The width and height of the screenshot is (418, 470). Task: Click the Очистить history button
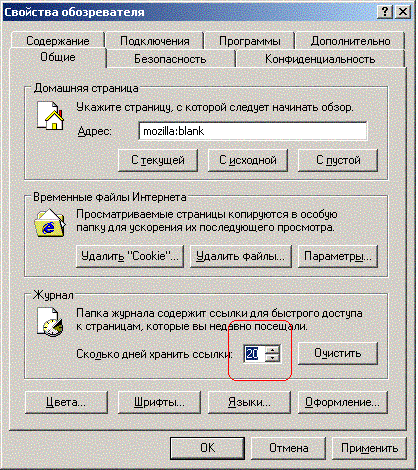click(338, 353)
